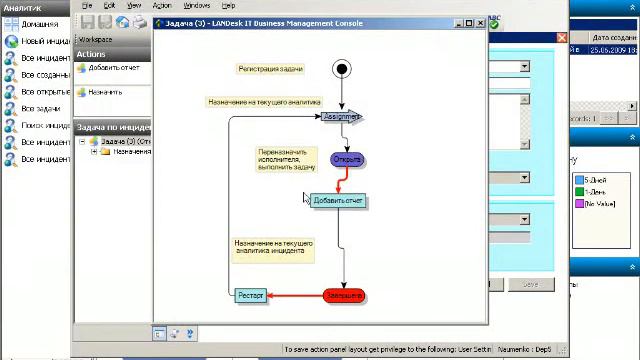640x360 pixels.
Task: Click Назначение на текущего аналитика note
Action: [x=264, y=102]
